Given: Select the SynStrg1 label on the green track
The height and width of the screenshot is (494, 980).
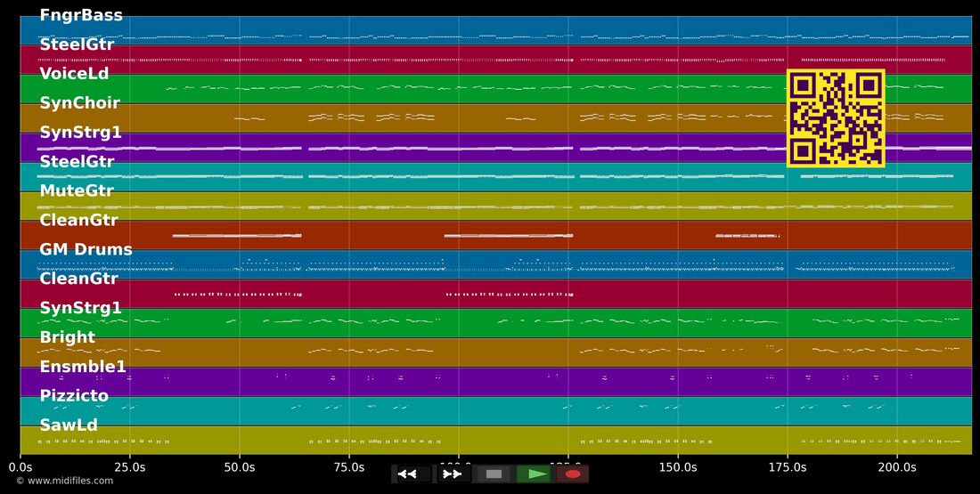Looking at the screenshot, I should coord(80,308).
